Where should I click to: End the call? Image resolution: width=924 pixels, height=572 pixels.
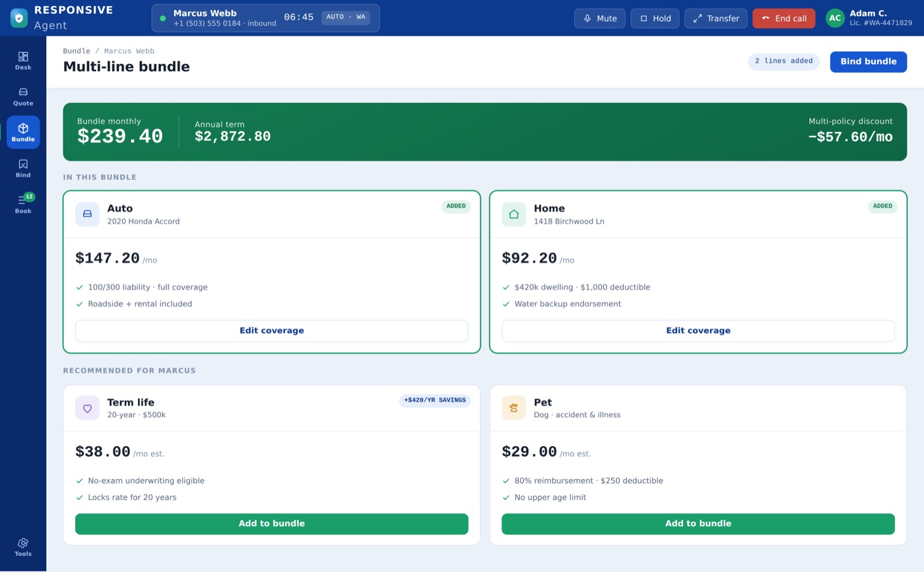(x=783, y=18)
